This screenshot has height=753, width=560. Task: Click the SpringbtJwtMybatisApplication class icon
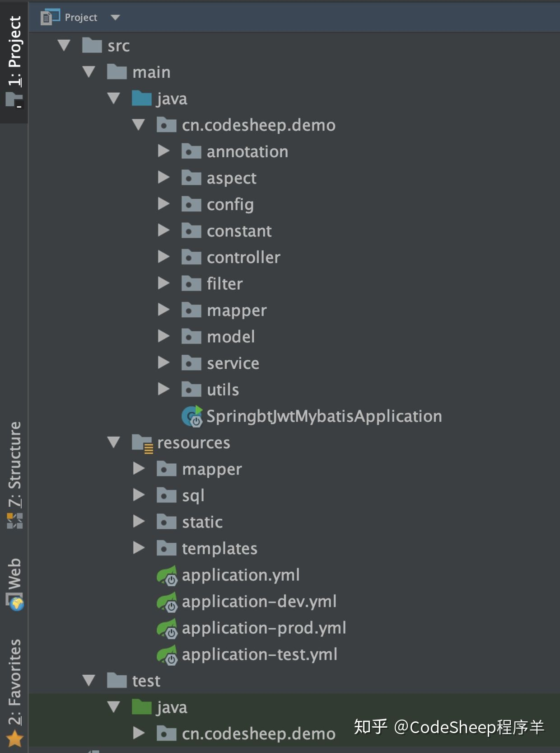tap(192, 416)
